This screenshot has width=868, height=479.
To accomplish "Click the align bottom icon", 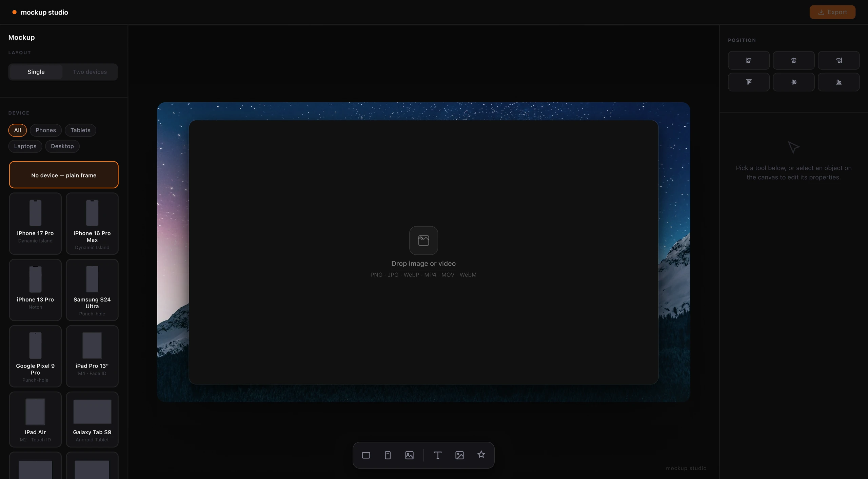I will (839, 82).
